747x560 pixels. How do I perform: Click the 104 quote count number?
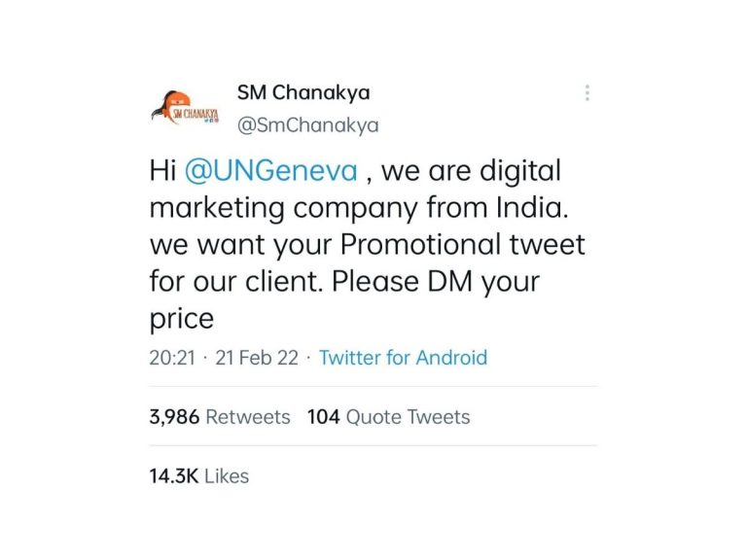(x=323, y=417)
